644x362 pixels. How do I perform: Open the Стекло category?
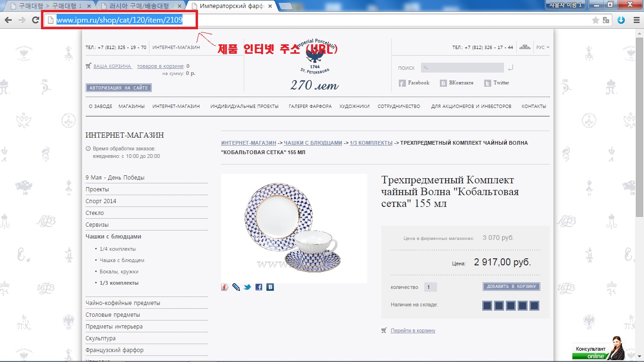coord(95,213)
